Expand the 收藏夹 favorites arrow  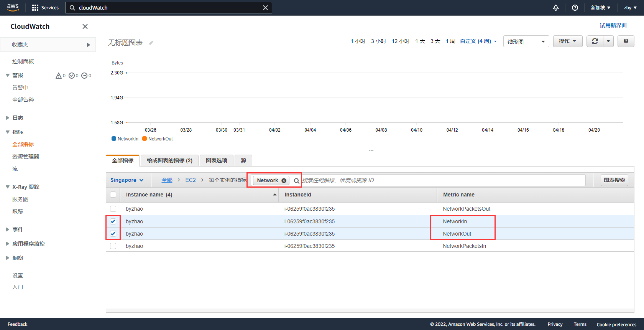click(x=89, y=45)
